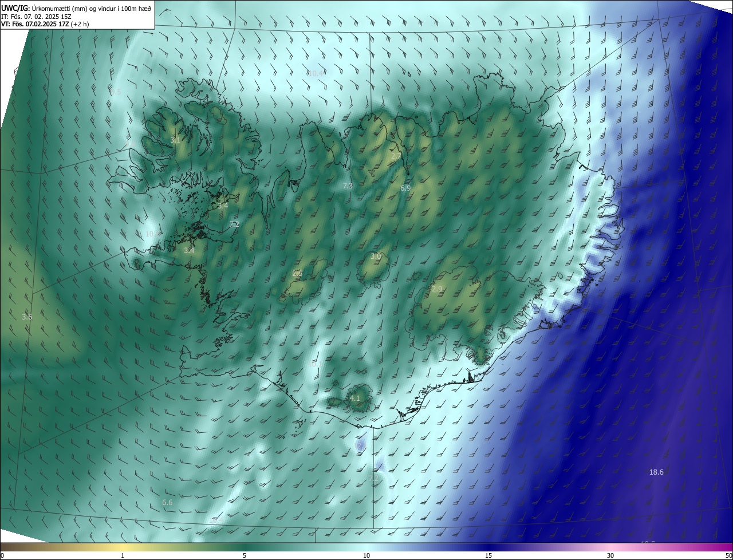
Task: Click the 3.1 value over the Westfjords
Action: (175, 140)
